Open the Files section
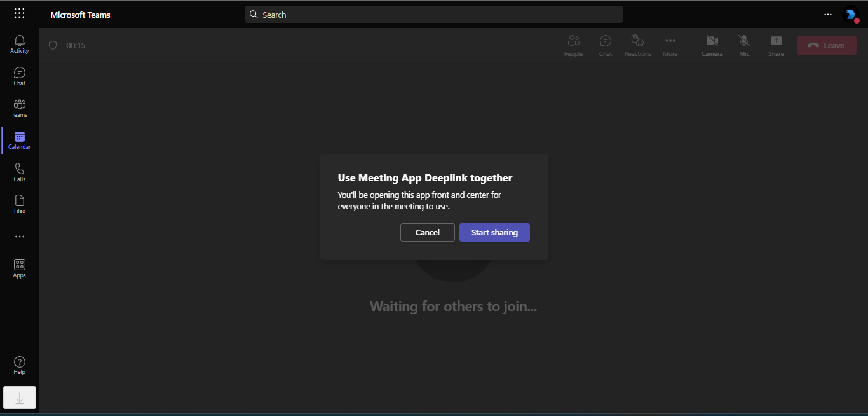 (x=19, y=204)
